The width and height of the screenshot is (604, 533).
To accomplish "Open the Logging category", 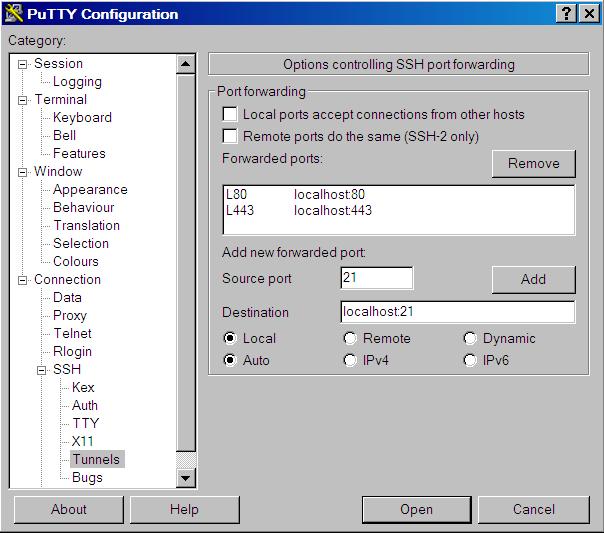I will (x=77, y=82).
